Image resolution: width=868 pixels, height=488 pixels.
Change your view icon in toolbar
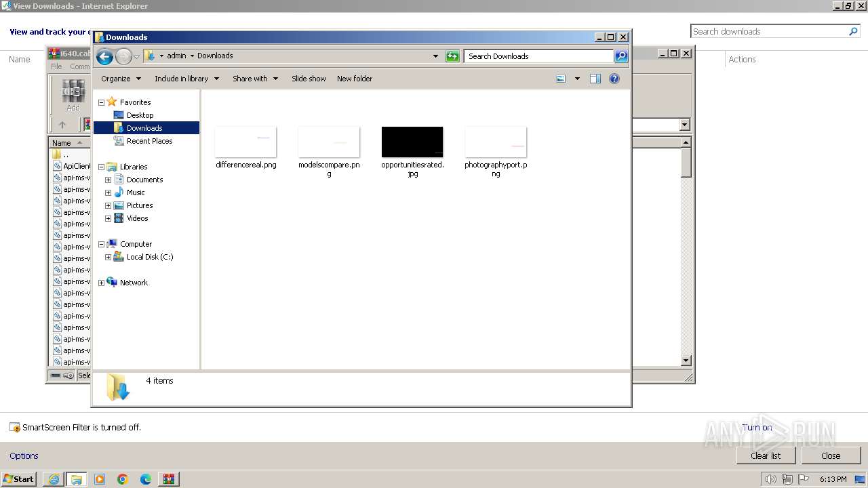pyautogui.click(x=561, y=79)
